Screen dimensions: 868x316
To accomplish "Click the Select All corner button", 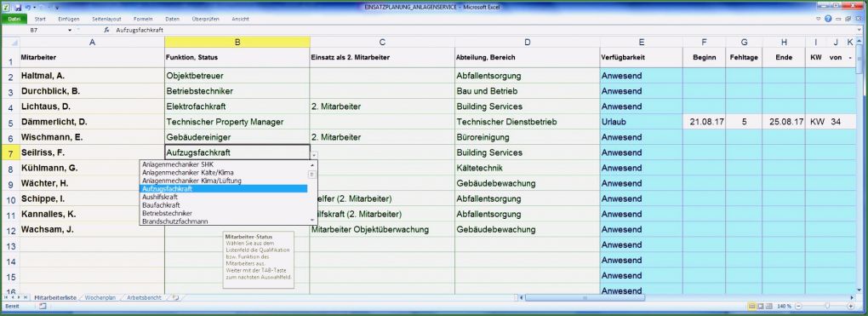I will click(x=10, y=42).
